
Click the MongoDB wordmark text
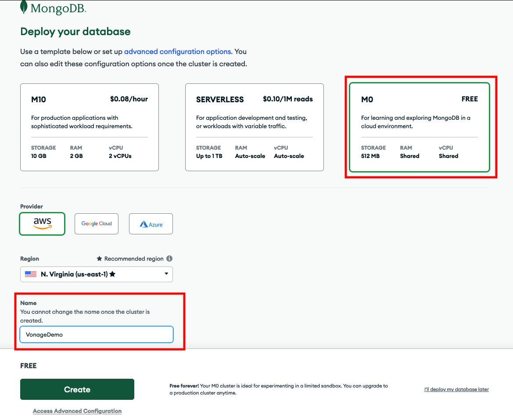pos(58,8)
